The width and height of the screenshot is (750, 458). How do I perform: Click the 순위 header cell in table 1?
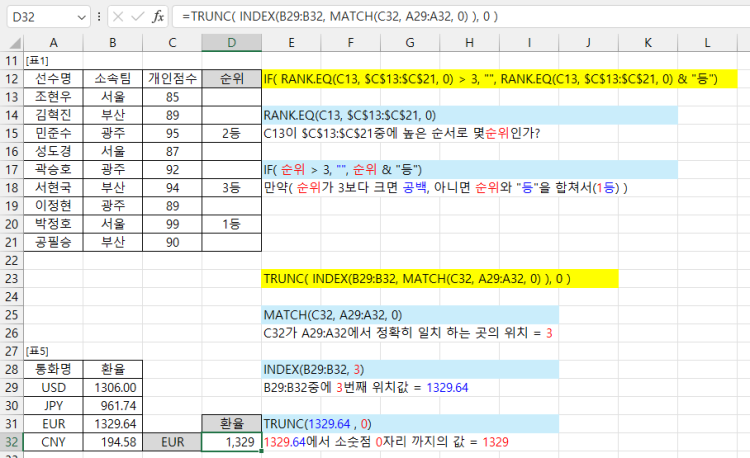tap(231, 79)
